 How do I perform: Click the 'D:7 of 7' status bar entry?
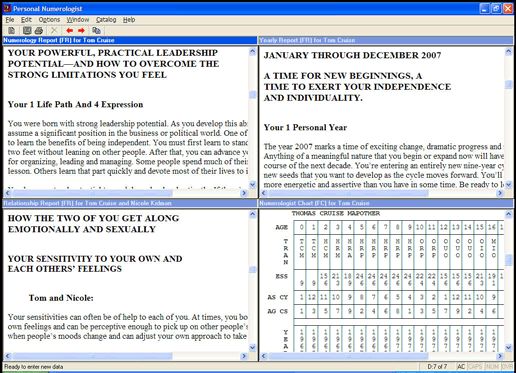[x=437, y=367]
